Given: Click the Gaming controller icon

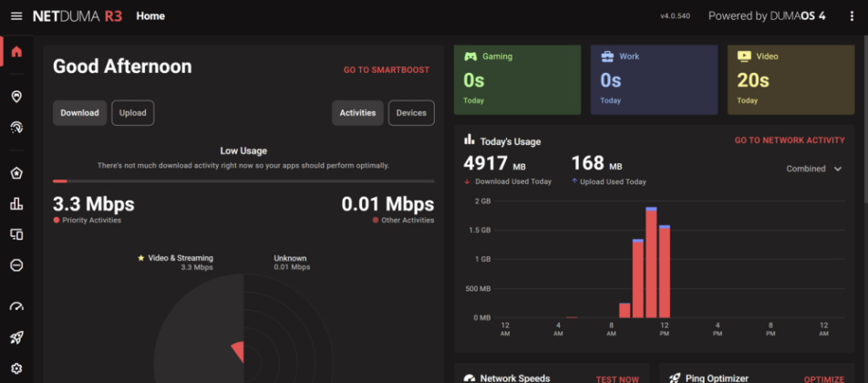Looking at the screenshot, I should 470,56.
